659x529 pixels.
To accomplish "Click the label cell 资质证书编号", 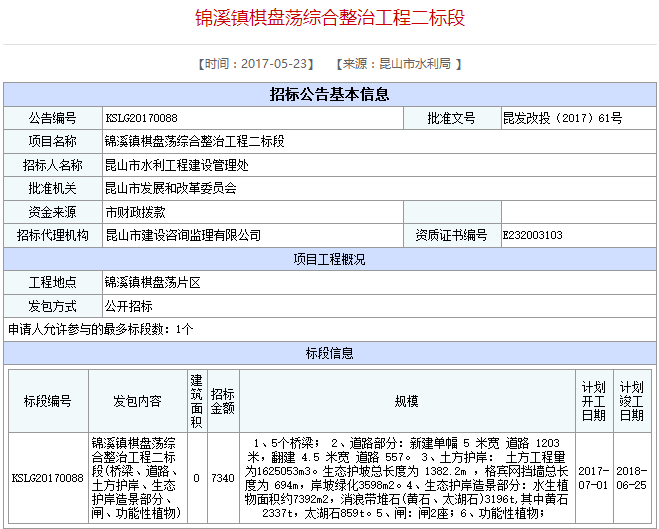I will pyautogui.click(x=451, y=235).
